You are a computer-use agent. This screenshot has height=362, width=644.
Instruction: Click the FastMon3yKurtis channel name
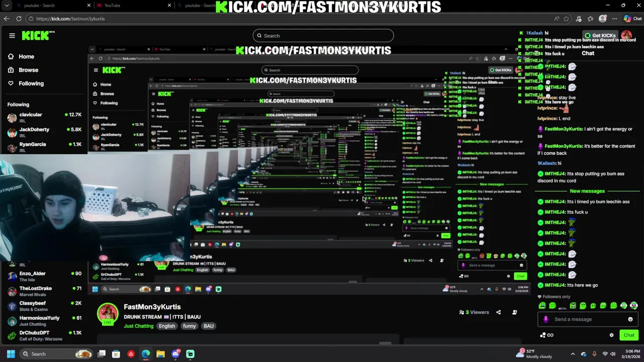[x=152, y=307]
